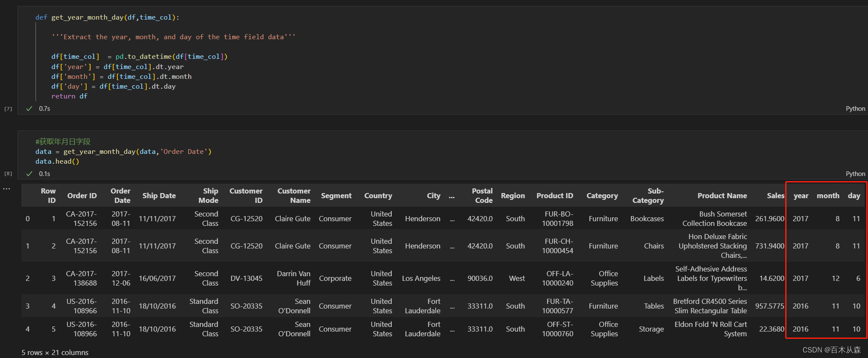Click the return df code line
This screenshot has width=868, height=358.
(x=69, y=96)
